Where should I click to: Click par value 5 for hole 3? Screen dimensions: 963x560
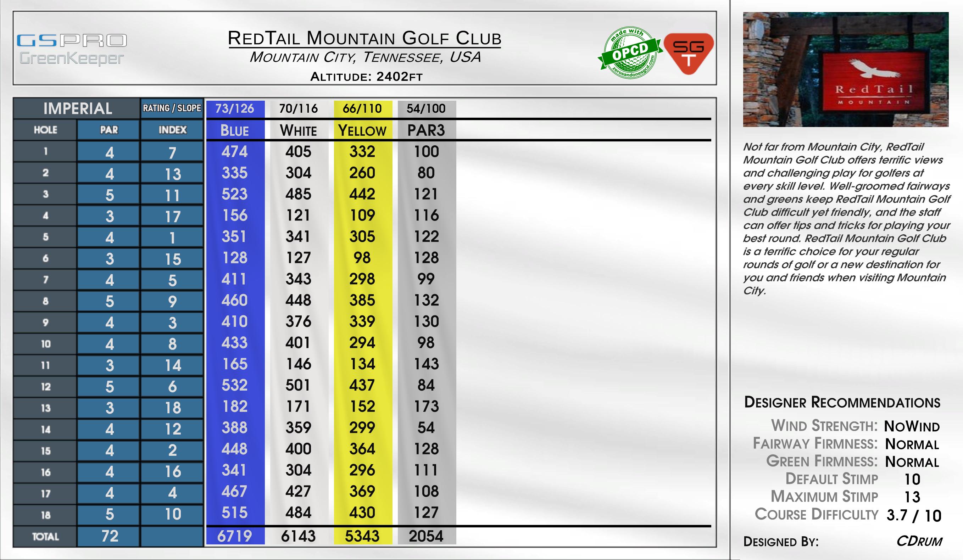click(x=109, y=195)
